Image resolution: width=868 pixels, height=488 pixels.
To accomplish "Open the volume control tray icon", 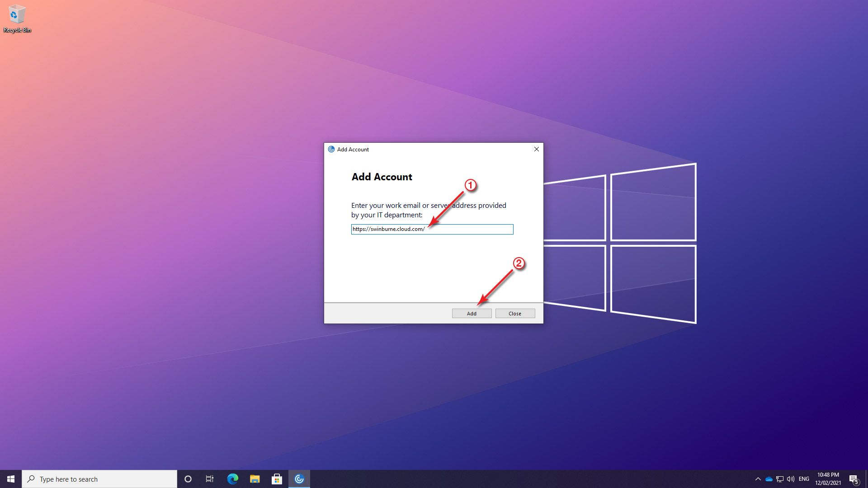I will (x=791, y=479).
